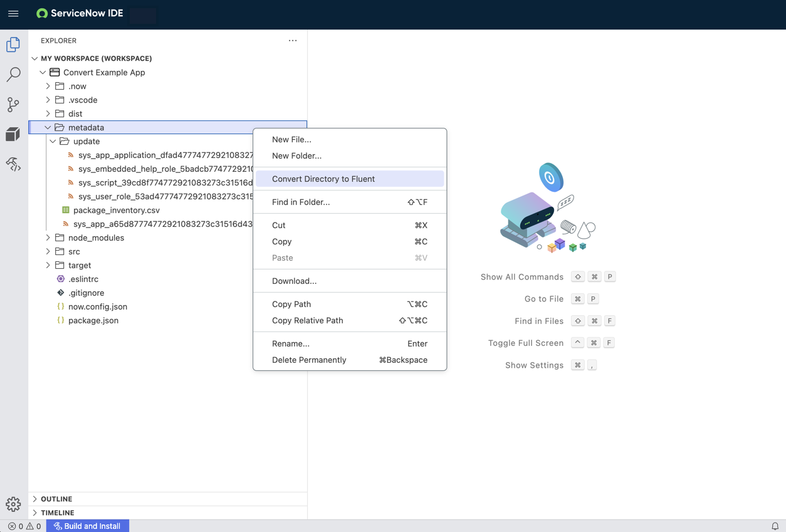Image resolution: width=786 pixels, height=532 pixels.
Task: Select Copy from the context menu
Action: (x=350, y=241)
